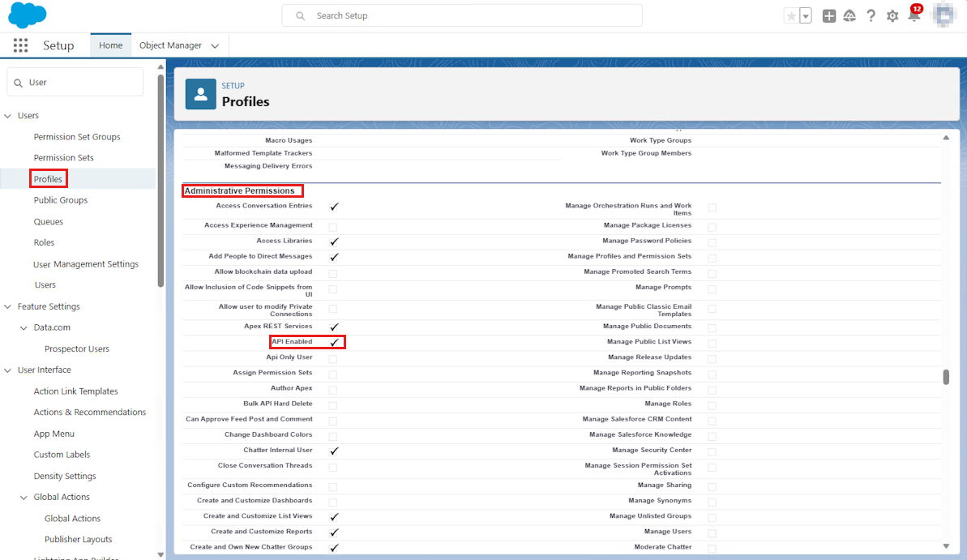The width and height of the screenshot is (967, 560).
Task: Check the Manage Roles checkbox
Action: pyautogui.click(x=712, y=404)
